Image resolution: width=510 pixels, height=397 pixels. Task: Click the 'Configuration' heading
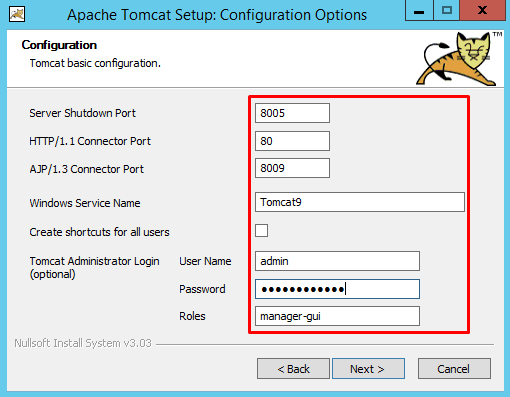[59, 45]
